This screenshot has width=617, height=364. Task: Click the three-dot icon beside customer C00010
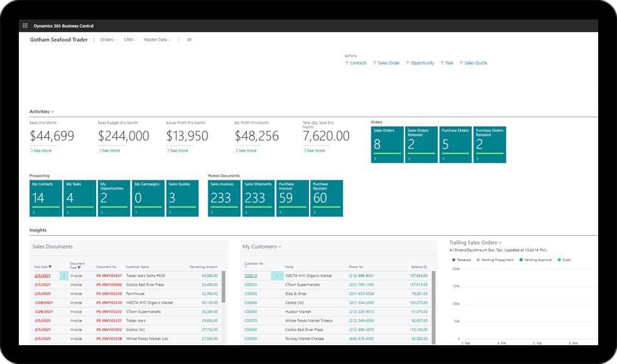tap(276, 276)
